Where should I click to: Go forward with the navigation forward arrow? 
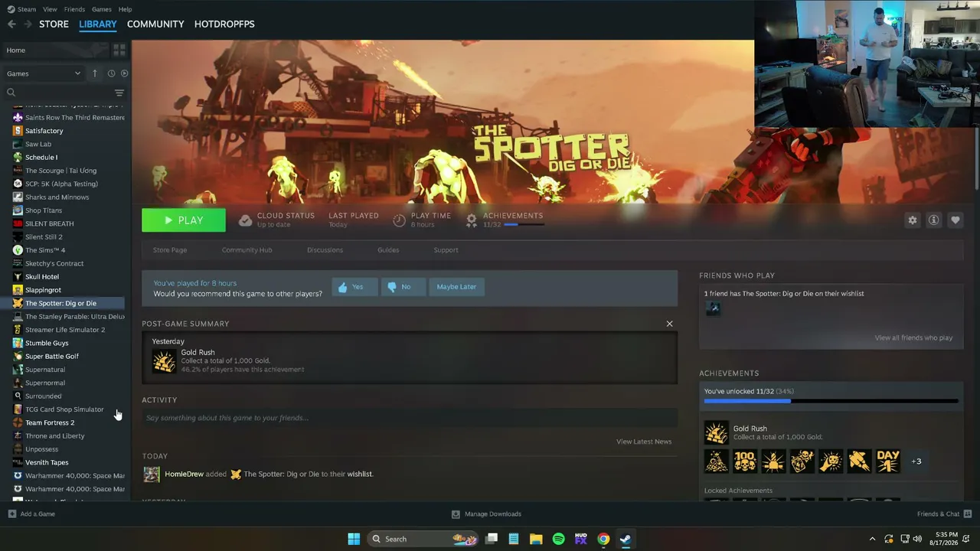click(28, 24)
